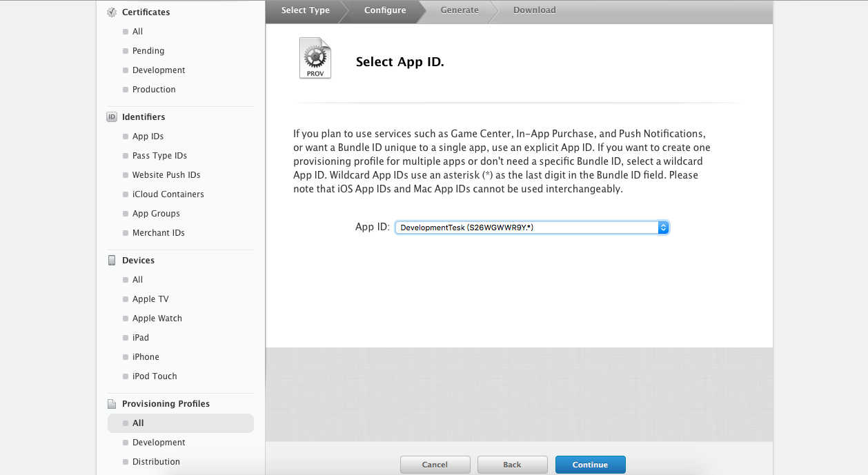Go to the Select Type step
Screen dimensions: 868x475
point(306,10)
